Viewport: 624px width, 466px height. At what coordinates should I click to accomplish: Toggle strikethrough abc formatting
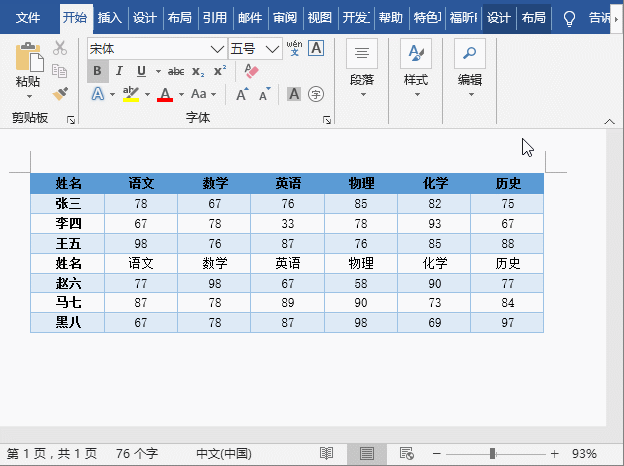(176, 71)
